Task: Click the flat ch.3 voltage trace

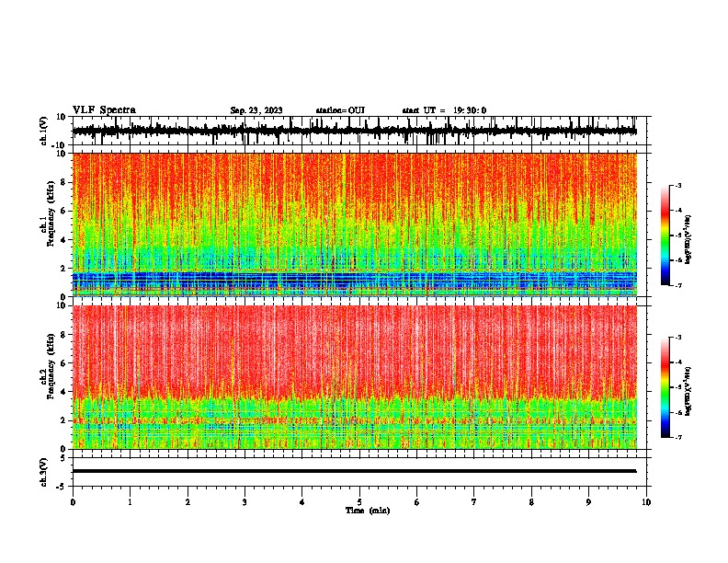Action: 354,471
